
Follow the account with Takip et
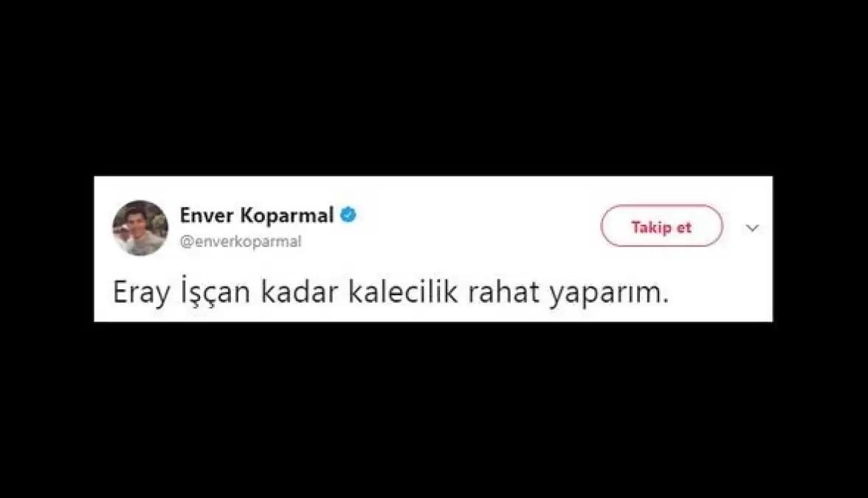point(661,226)
